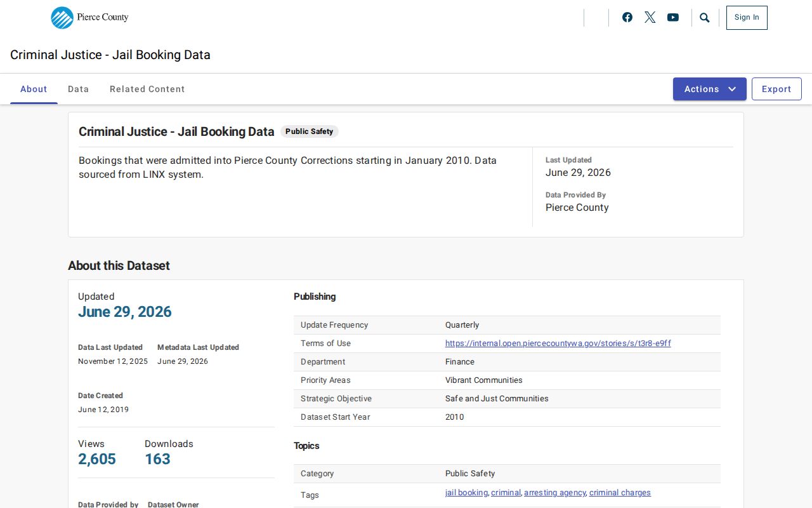
Task: Click the search magnifier icon
Action: (x=705, y=18)
